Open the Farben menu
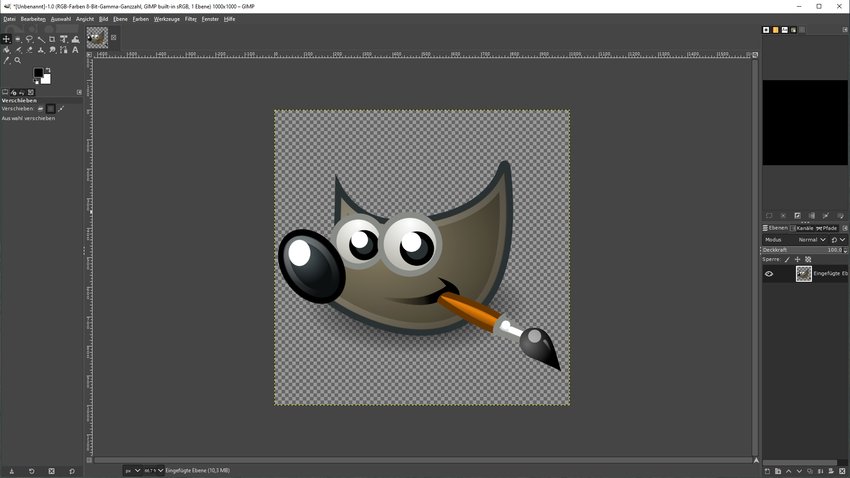Viewport: 850px width, 478px height. [x=140, y=19]
